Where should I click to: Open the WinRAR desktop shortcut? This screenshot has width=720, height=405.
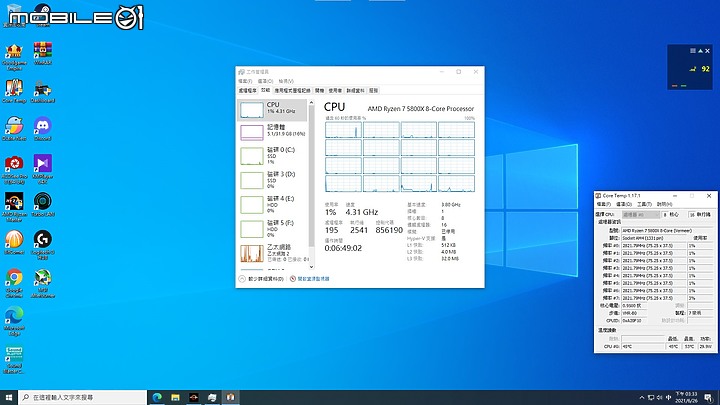pyautogui.click(x=43, y=53)
